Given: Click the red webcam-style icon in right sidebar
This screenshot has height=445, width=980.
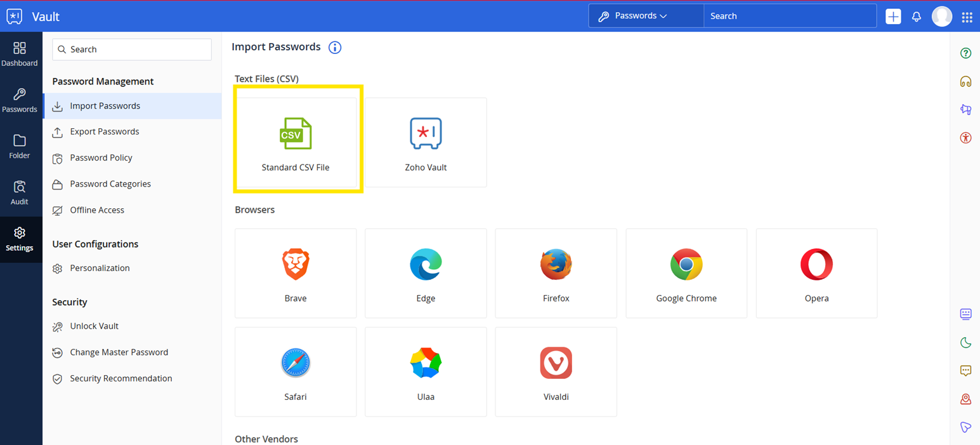Looking at the screenshot, I should tap(965, 399).
